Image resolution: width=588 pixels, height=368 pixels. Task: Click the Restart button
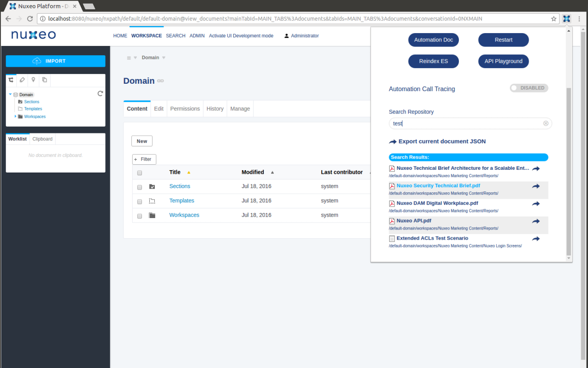pos(503,40)
